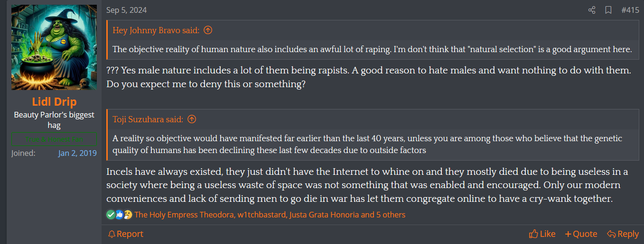Click the thinking-face reaction emoji
This screenshot has width=644, height=244.
127,215
